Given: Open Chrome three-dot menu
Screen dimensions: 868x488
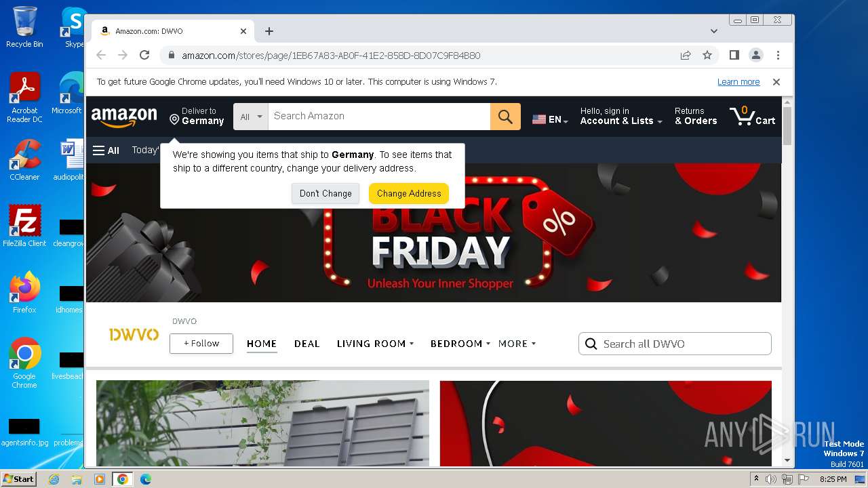Looking at the screenshot, I should coord(778,55).
